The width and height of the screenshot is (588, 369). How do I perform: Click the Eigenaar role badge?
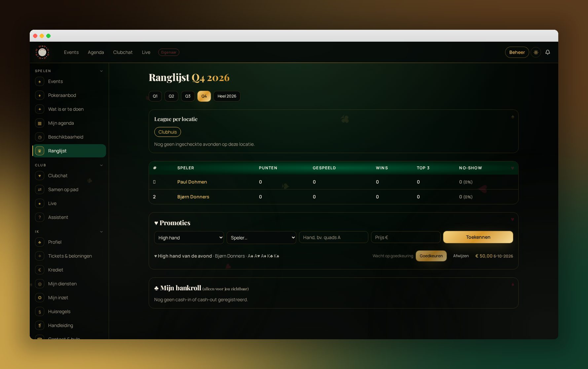169,52
